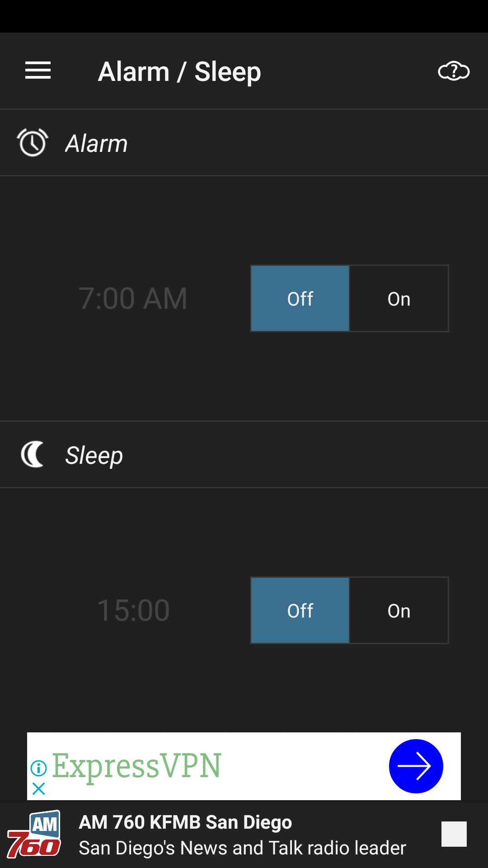Screen dimensions: 488x868
Task: Tap the Alarm section header
Action: (97, 143)
